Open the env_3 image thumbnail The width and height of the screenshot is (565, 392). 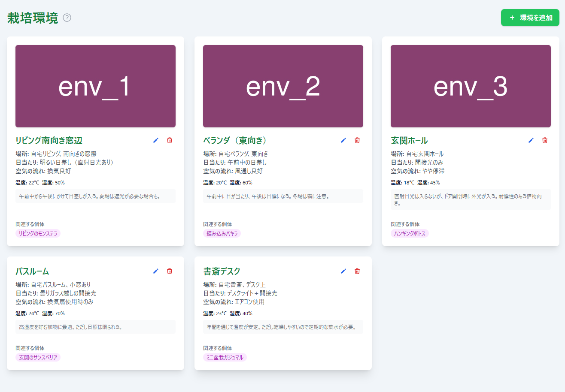471,86
